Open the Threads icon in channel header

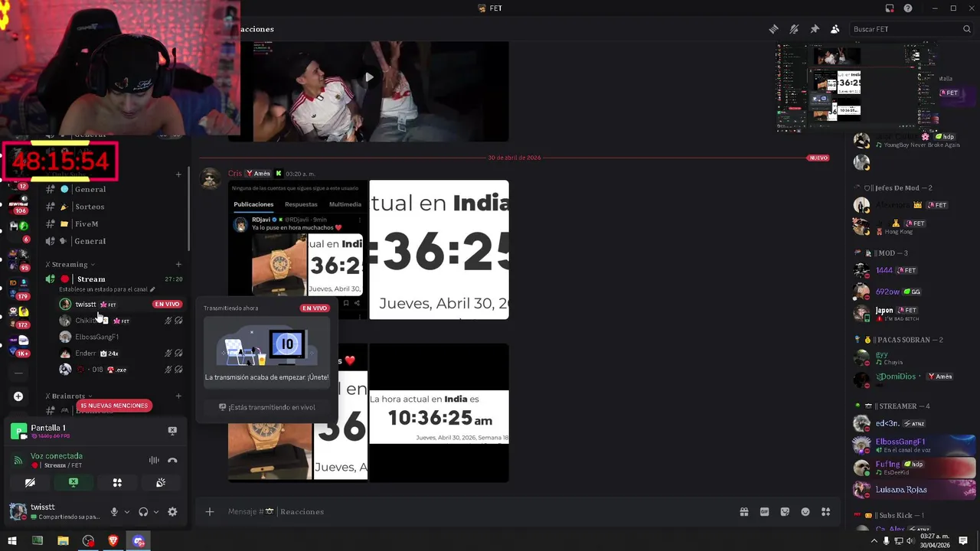click(x=773, y=29)
